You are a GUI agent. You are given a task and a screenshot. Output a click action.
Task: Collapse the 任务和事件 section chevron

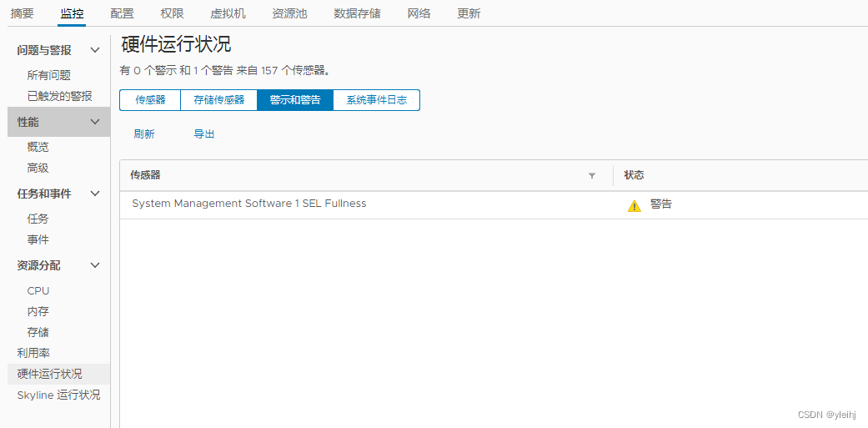pos(95,194)
